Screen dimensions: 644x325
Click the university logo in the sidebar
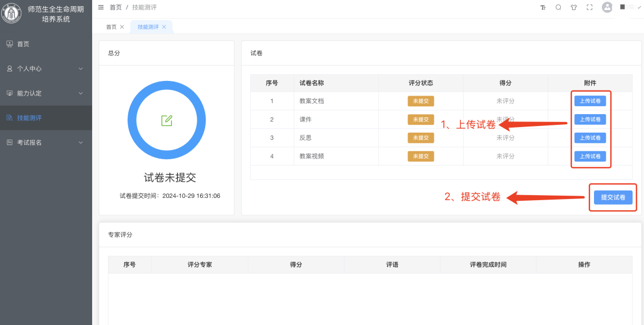11,14
